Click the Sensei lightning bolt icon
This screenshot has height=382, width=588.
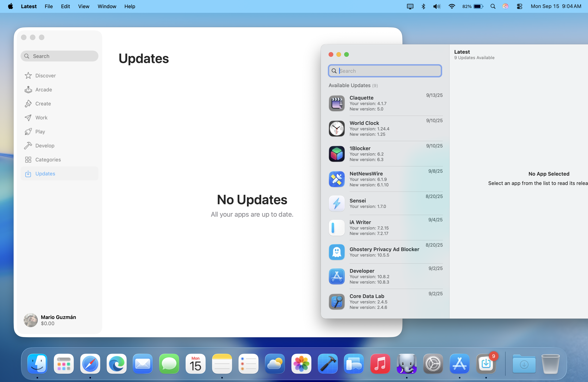click(x=337, y=203)
